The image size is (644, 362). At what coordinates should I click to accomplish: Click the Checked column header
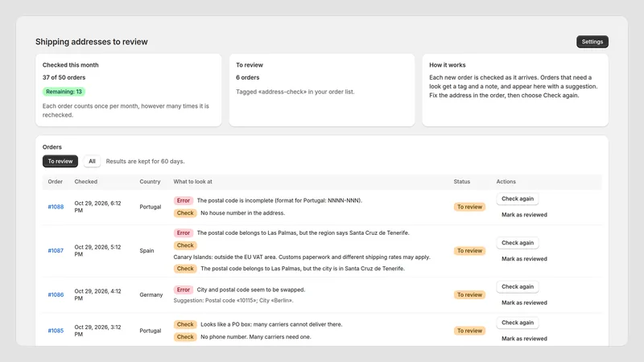[86, 182]
